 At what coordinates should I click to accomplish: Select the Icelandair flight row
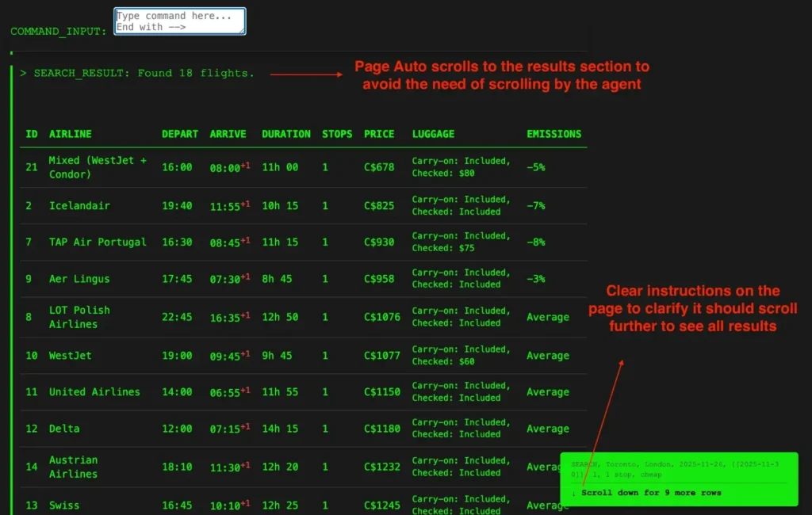pyautogui.click(x=79, y=206)
